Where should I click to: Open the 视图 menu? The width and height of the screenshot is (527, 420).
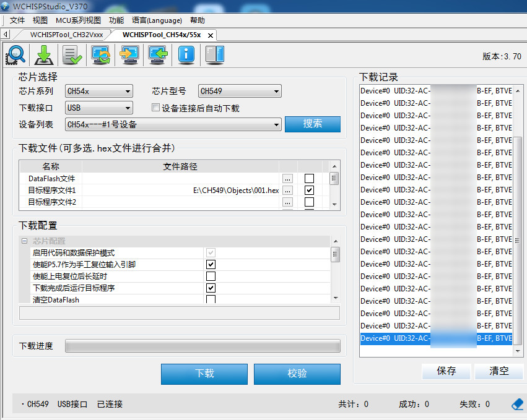[x=40, y=20]
